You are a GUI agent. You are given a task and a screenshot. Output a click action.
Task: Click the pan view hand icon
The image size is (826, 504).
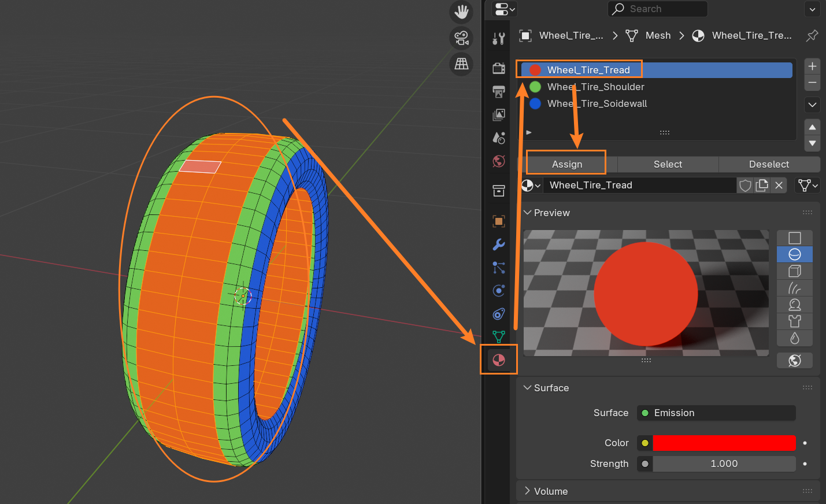[461, 12]
